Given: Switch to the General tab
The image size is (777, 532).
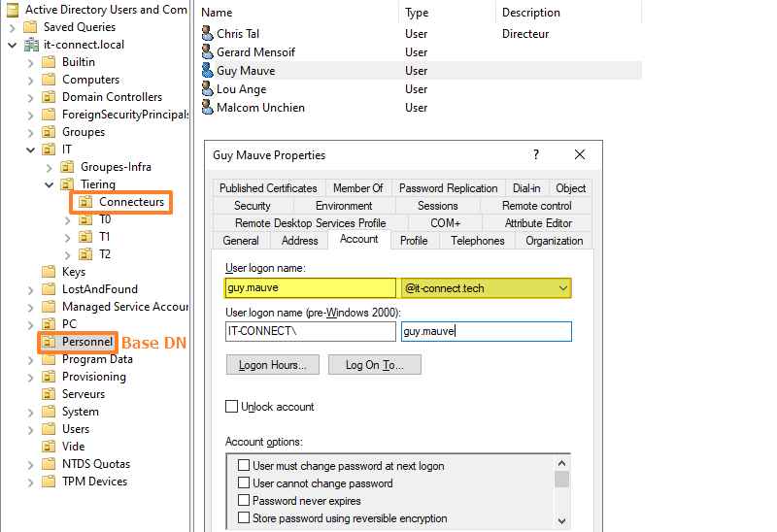Looking at the screenshot, I should tap(241, 241).
